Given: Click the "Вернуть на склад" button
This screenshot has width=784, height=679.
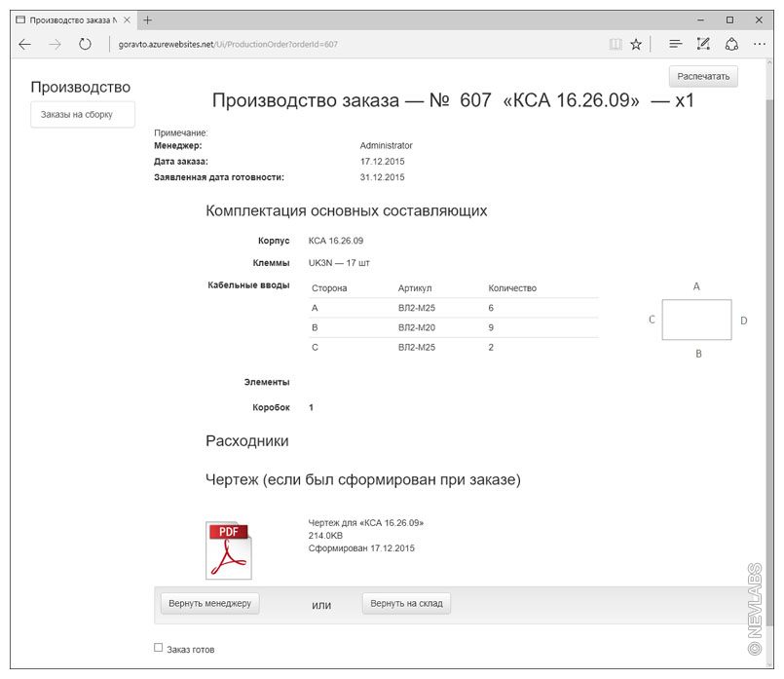Looking at the screenshot, I should [x=406, y=604].
